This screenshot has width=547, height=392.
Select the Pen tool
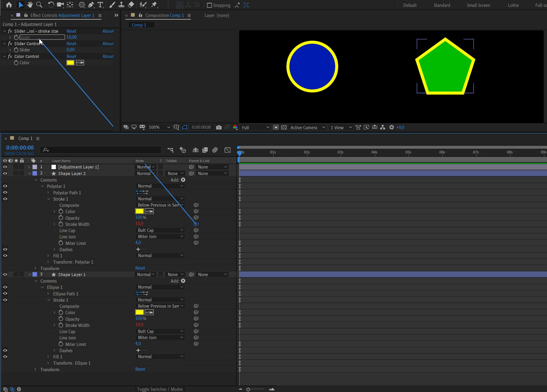point(91,5)
